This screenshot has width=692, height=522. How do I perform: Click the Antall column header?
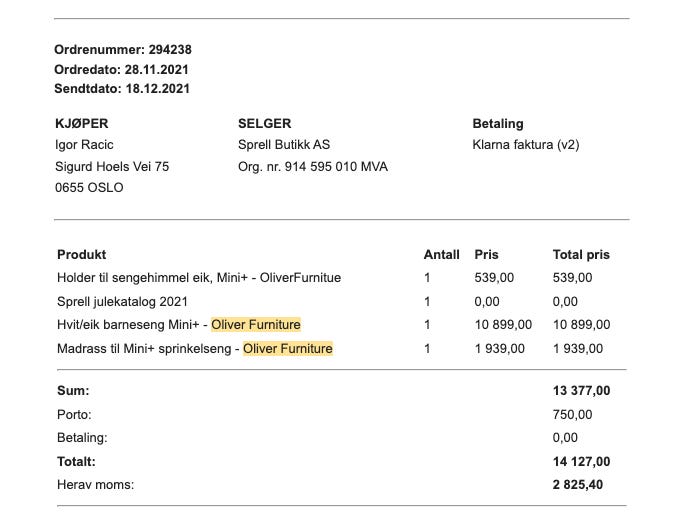(x=441, y=255)
